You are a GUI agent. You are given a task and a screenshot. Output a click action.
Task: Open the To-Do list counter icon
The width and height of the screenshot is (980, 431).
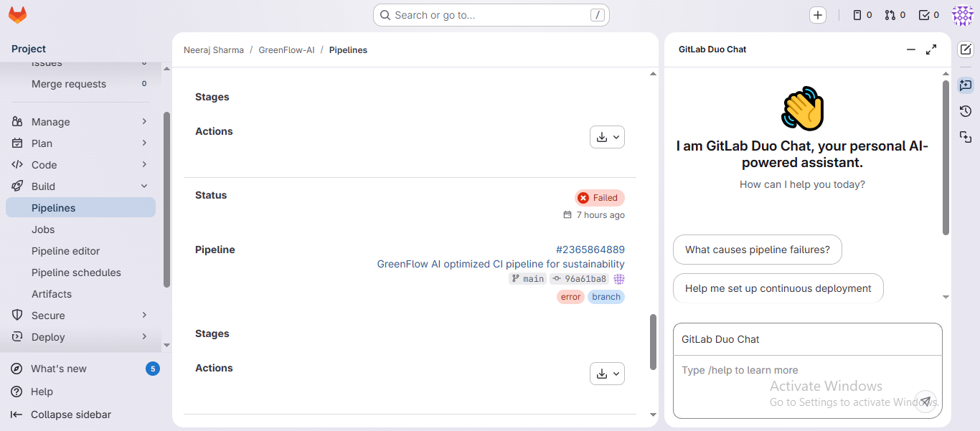pyautogui.click(x=929, y=15)
